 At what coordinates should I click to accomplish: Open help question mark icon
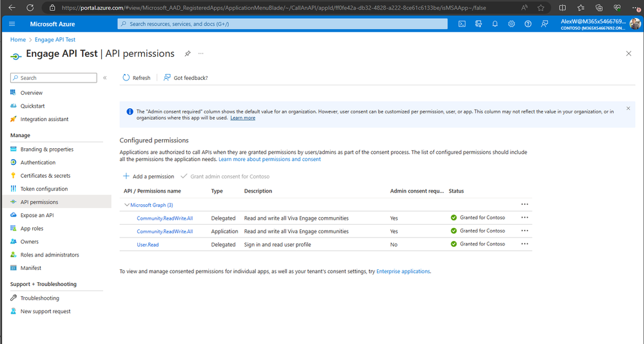(x=528, y=24)
